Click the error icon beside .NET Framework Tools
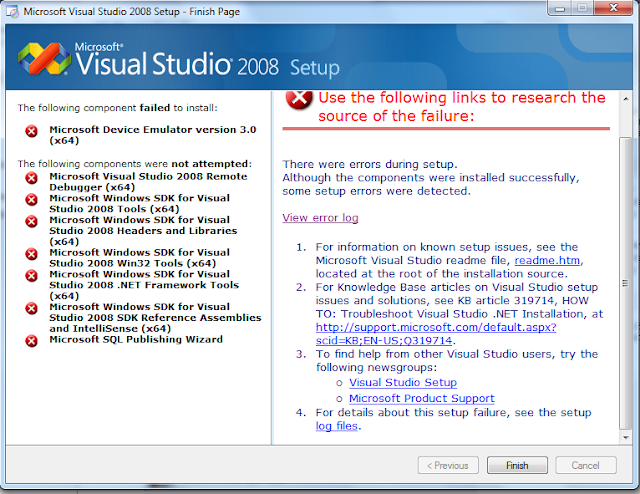Screen dimensions: 640x494 point(31,276)
